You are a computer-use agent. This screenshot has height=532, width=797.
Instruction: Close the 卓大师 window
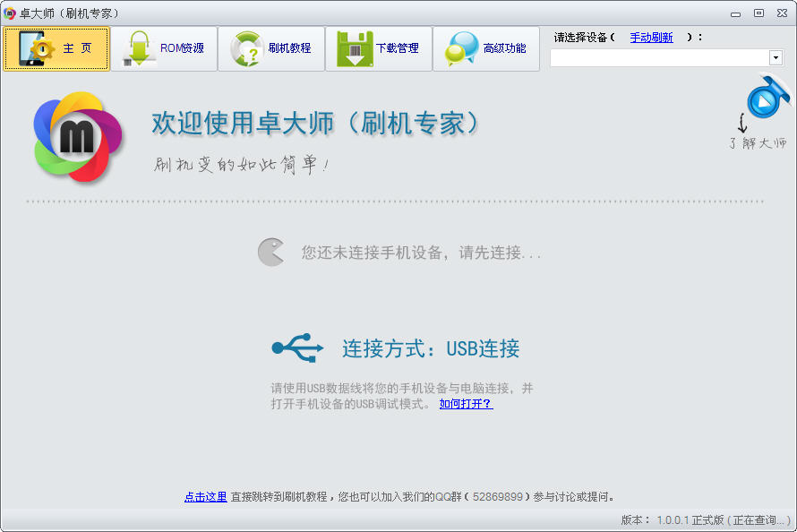[x=783, y=13]
